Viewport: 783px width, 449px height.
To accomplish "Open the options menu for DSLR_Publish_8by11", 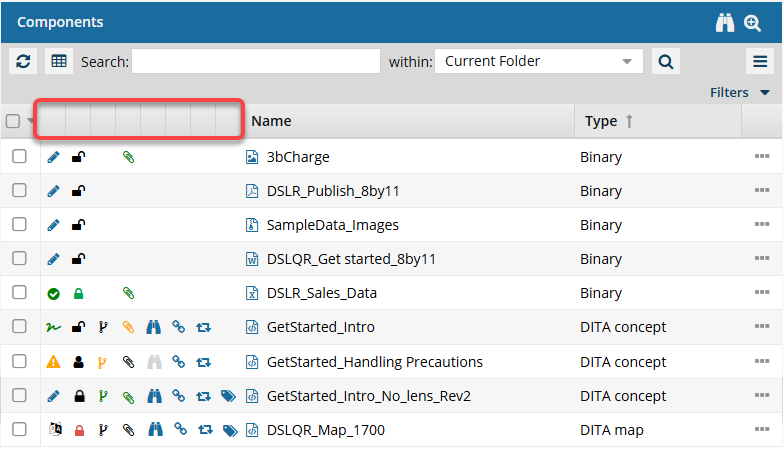I will pyautogui.click(x=762, y=191).
